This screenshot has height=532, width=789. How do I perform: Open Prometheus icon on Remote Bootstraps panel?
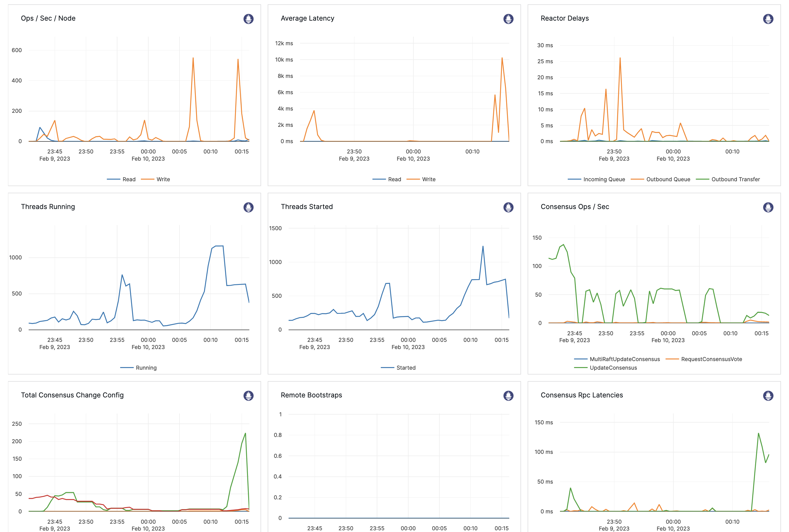(508, 395)
